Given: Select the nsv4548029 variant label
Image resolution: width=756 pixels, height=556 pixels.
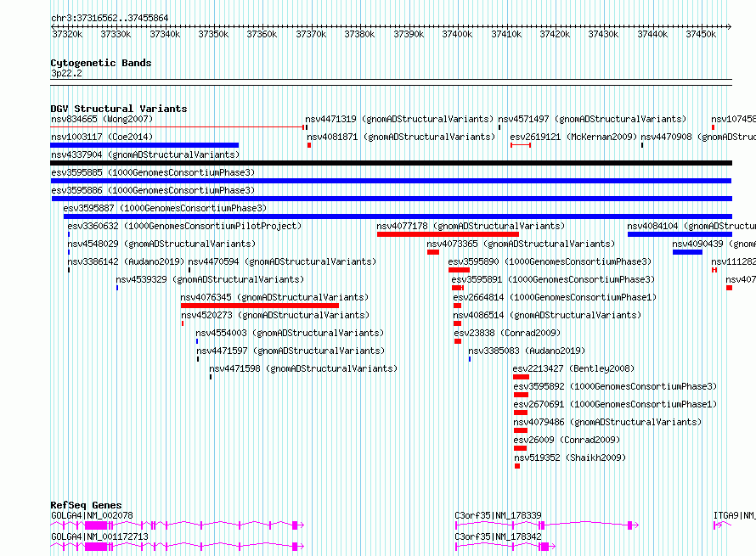Looking at the screenshot, I should [x=161, y=244].
